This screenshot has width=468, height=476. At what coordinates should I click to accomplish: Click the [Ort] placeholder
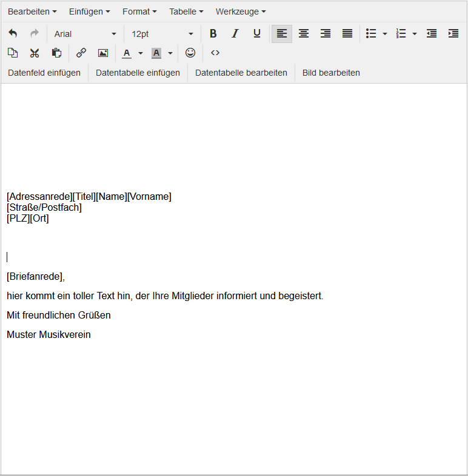pos(39,218)
